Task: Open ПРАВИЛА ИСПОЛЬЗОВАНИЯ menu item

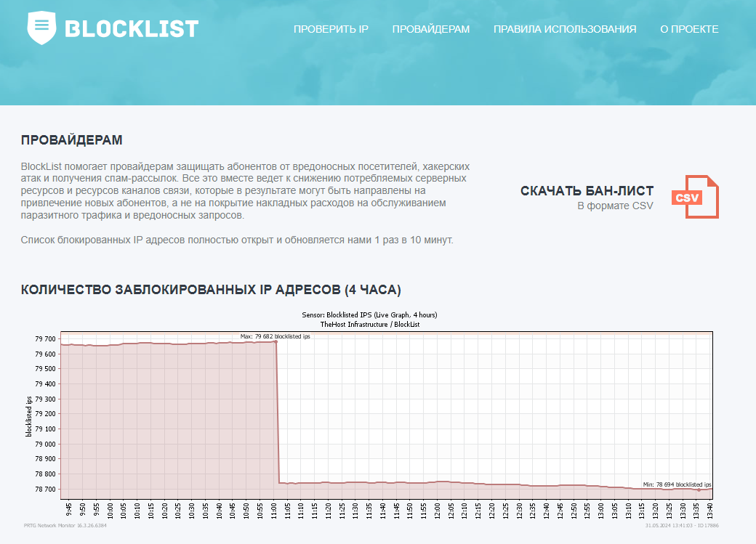Action: [565, 29]
